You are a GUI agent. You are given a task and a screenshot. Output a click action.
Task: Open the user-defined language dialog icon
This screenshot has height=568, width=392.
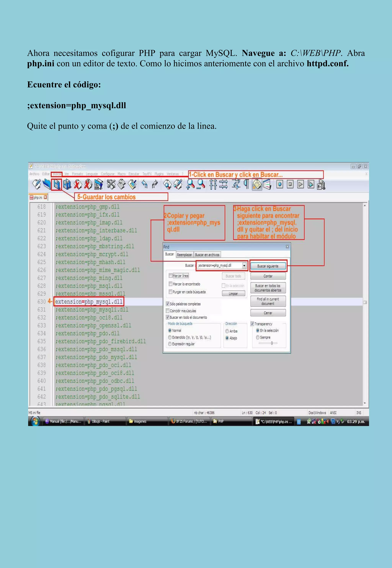click(267, 184)
